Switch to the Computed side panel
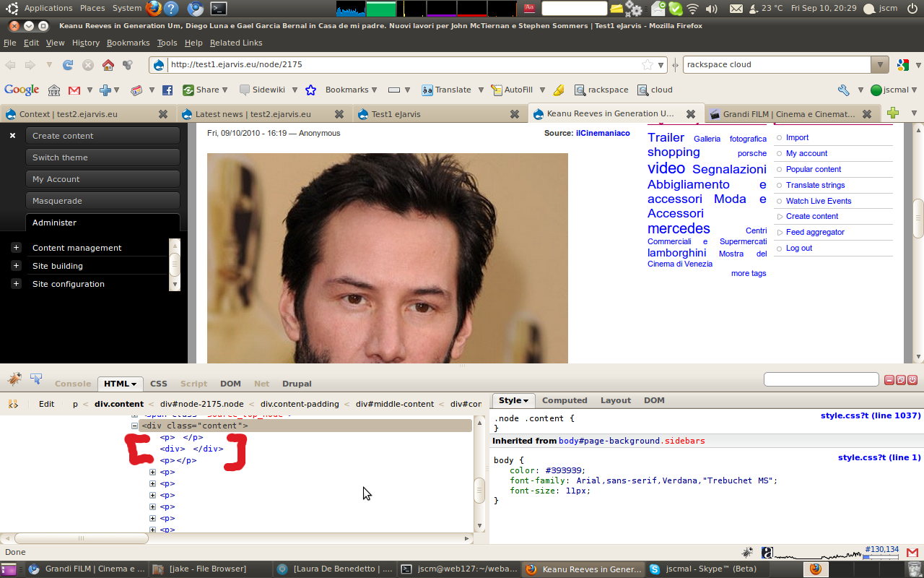Screen dimensions: 924x578 565,400
